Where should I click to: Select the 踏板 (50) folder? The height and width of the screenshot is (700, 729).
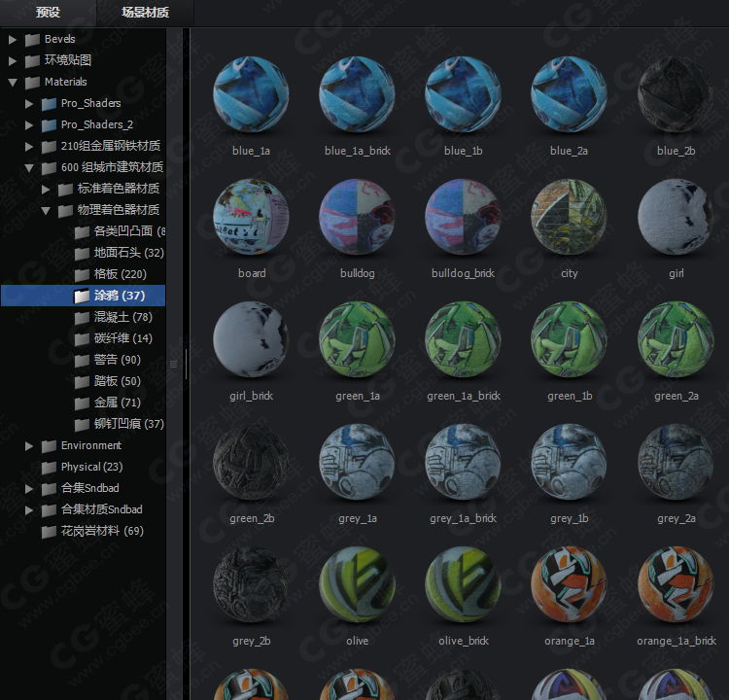108,381
